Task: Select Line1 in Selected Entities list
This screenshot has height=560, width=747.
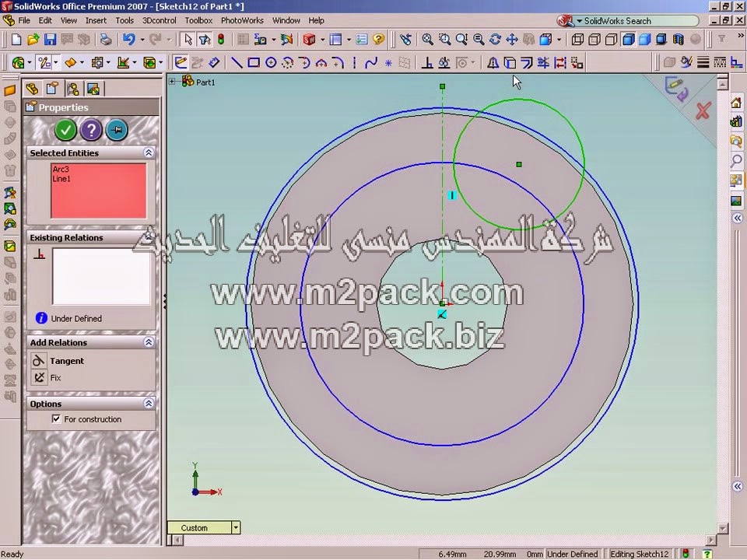Action: [x=61, y=179]
